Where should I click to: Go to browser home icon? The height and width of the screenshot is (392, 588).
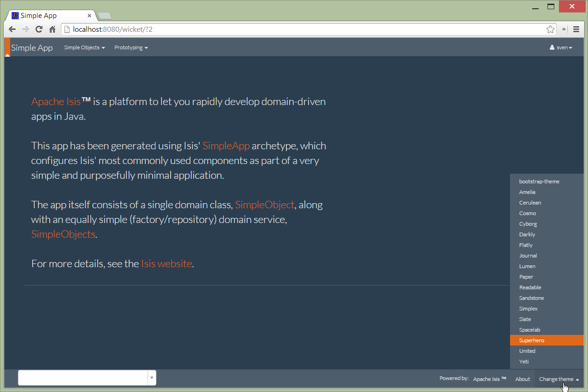pos(52,29)
